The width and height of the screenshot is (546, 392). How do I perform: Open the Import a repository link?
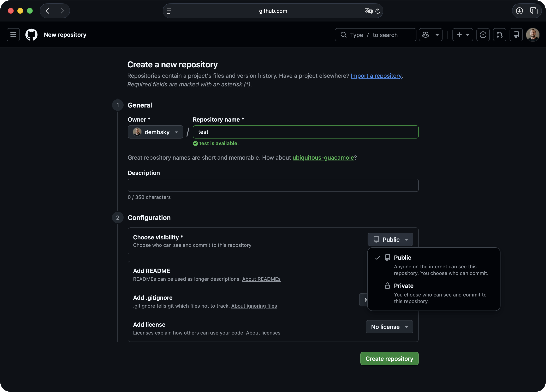point(376,75)
